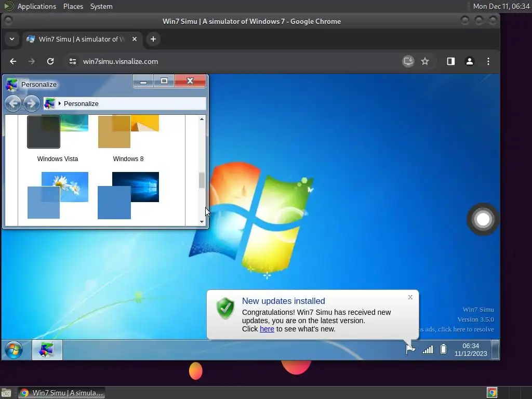532x399 pixels.
Task: Dismiss the updates notification with X
Action: click(x=410, y=297)
